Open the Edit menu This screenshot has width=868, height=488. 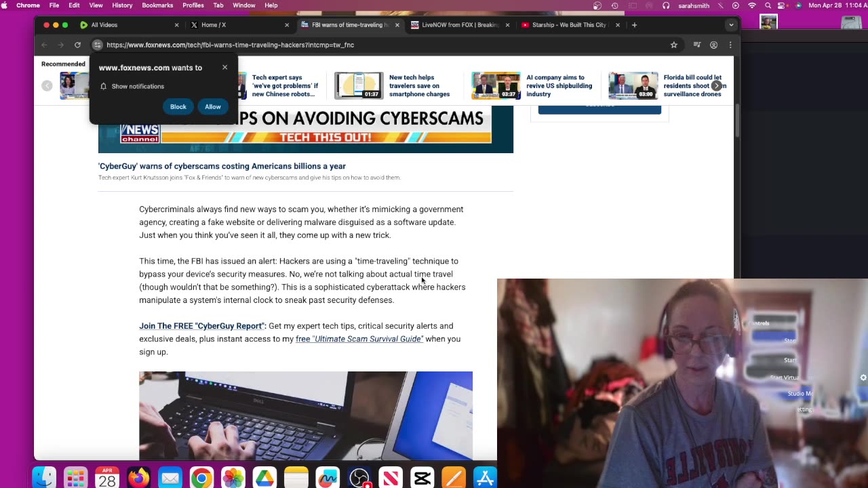[74, 5]
